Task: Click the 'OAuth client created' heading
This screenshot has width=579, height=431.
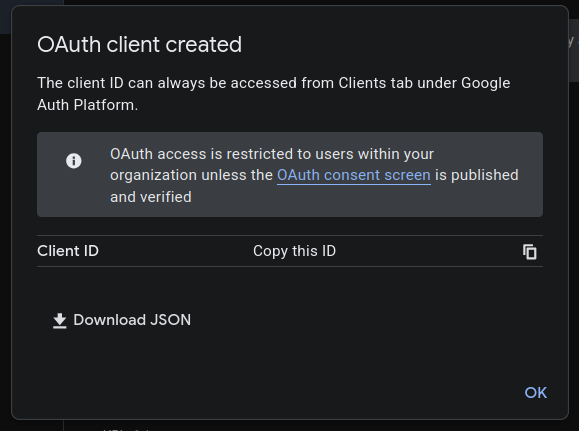Action: coord(140,44)
